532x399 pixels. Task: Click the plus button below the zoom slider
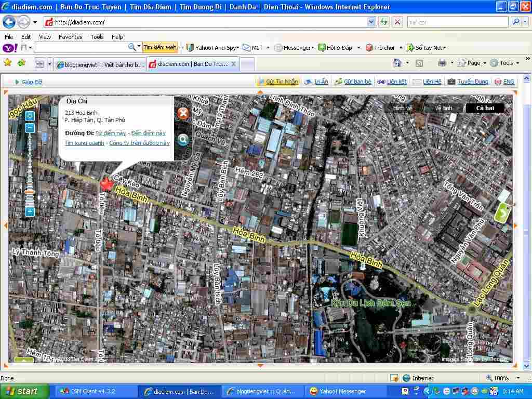coord(30,212)
